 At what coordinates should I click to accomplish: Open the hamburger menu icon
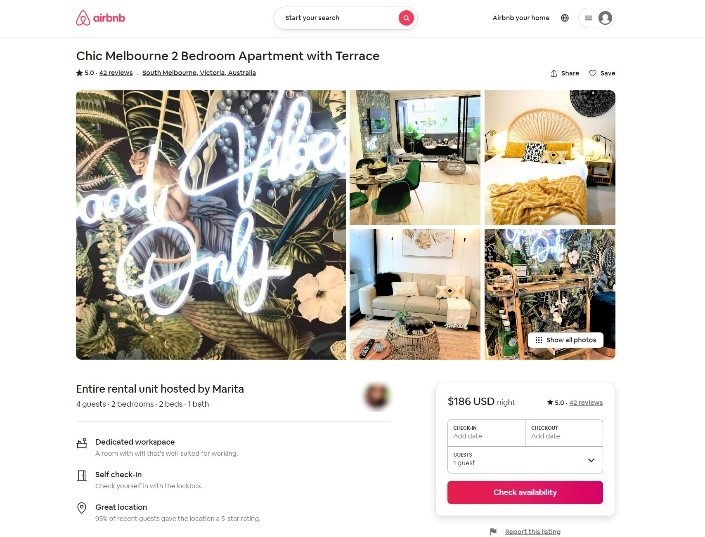(x=588, y=18)
